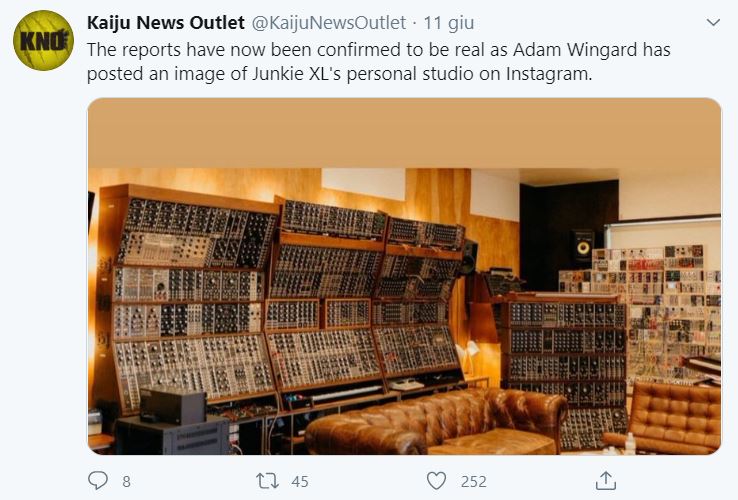738x500 pixels.
Task: Click the keyboard beneath the synth modules
Action: point(346,394)
